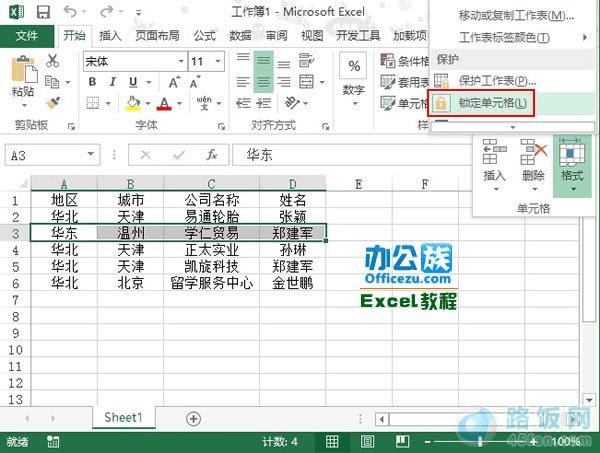Open the Excel application icon menu
Viewport: 600px width, 453px height.
pyautogui.click(x=16, y=12)
